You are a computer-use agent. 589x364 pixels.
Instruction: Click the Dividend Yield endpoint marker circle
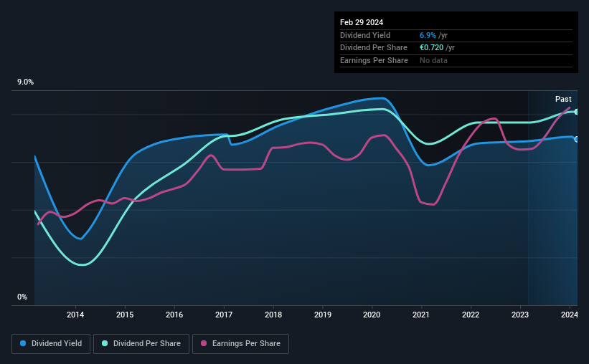pyautogui.click(x=577, y=139)
